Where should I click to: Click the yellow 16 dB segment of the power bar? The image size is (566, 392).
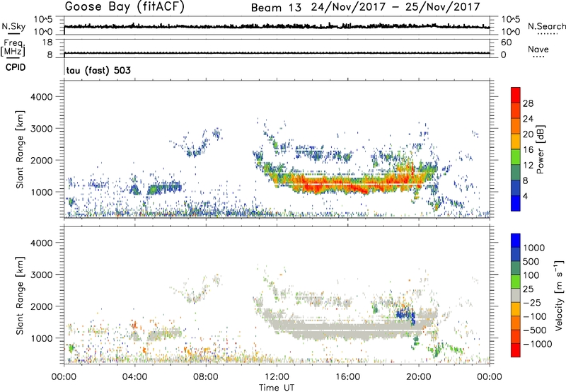(x=516, y=141)
